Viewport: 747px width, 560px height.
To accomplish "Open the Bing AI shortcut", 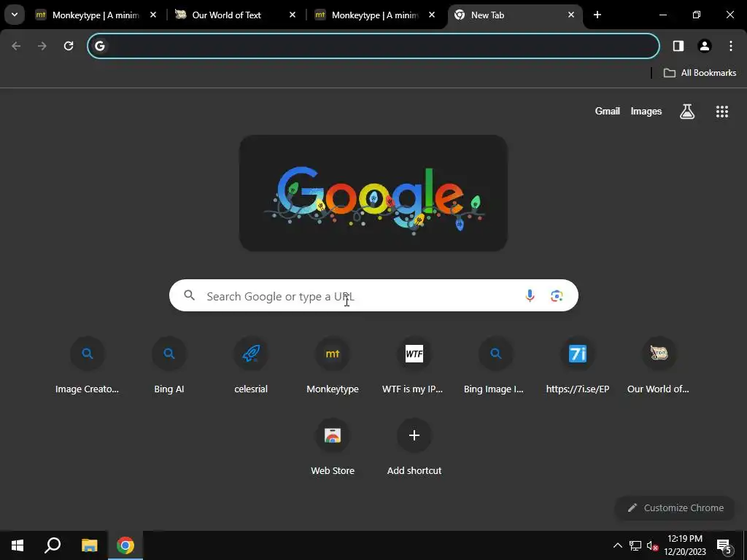I will pos(169,366).
